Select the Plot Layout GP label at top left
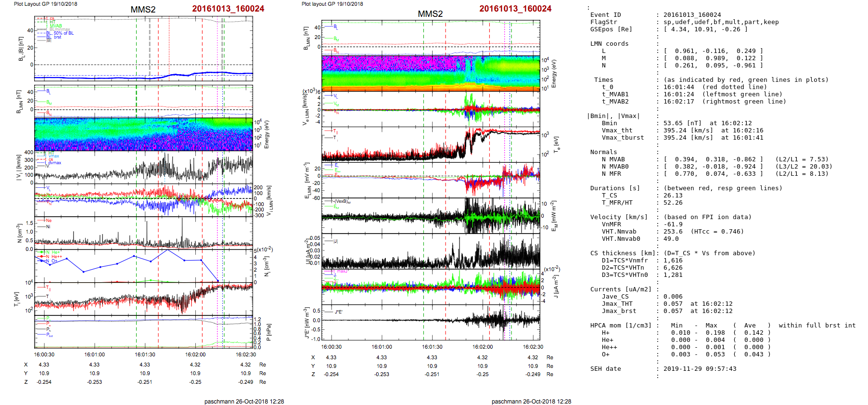Image resolution: width=868 pixels, height=405 pixels. pyautogui.click(x=45, y=4)
